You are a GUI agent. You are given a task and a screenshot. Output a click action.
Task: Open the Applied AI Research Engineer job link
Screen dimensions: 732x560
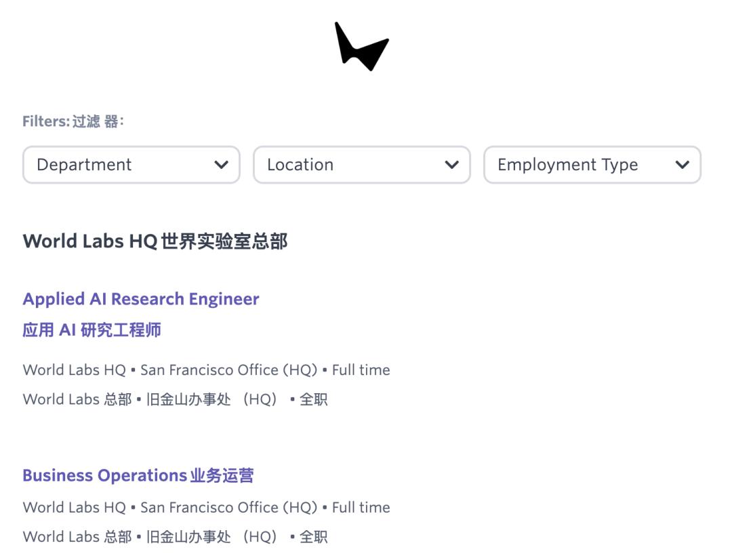141,299
